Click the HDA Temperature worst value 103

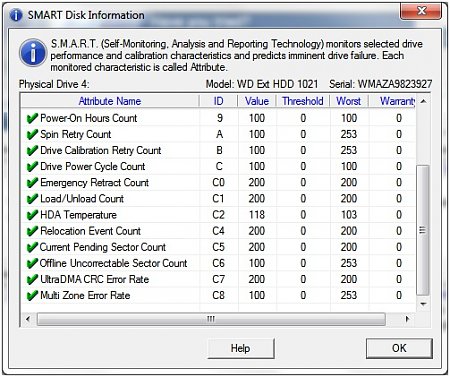click(x=349, y=215)
